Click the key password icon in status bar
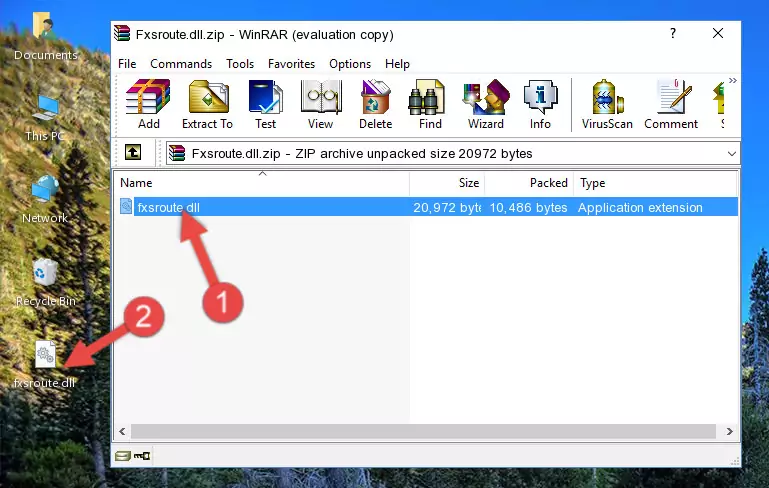 click(142, 456)
